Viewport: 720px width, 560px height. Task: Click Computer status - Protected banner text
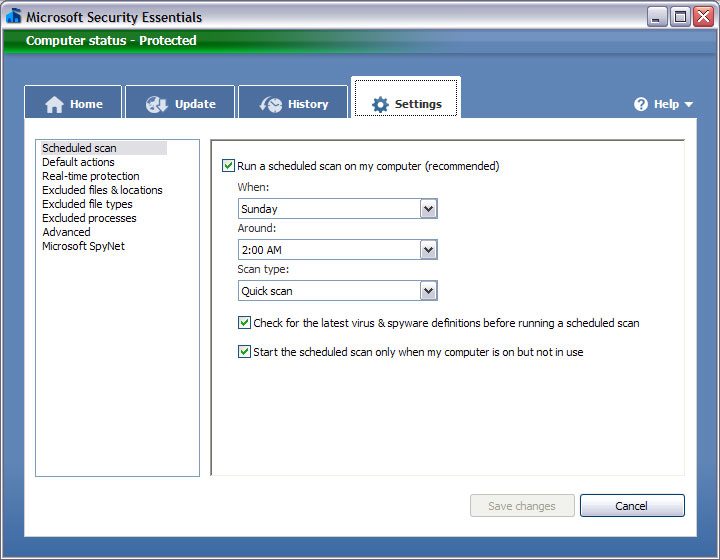pyautogui.click(x=111, y=40)
